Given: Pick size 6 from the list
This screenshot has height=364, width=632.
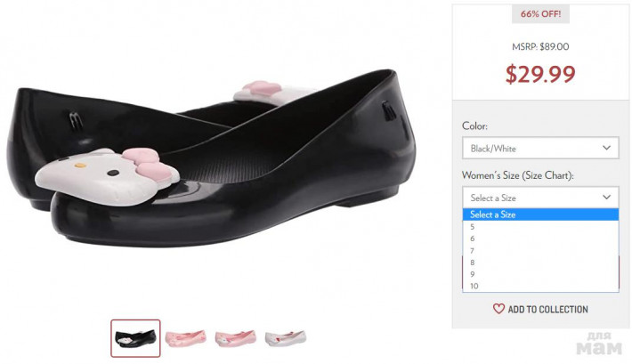Looking at the screenshot, I should pyautogui.click(x=474, y=239).
